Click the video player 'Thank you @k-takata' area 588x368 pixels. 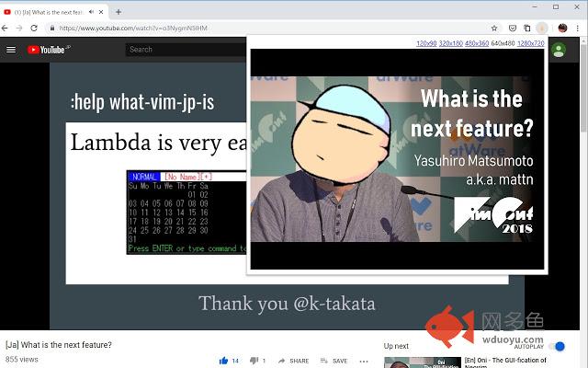click(x=287, y=304)
